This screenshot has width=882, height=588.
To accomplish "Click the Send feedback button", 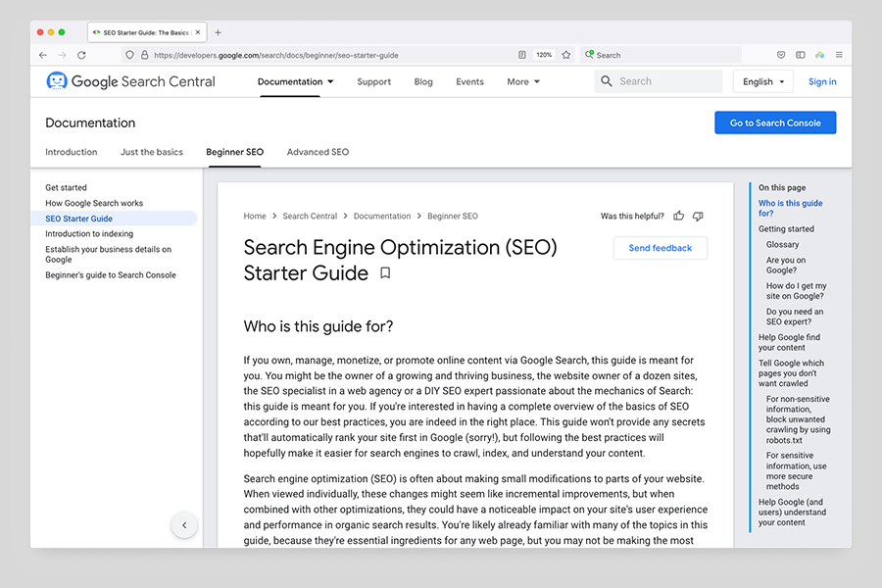I will pos(661,248).
